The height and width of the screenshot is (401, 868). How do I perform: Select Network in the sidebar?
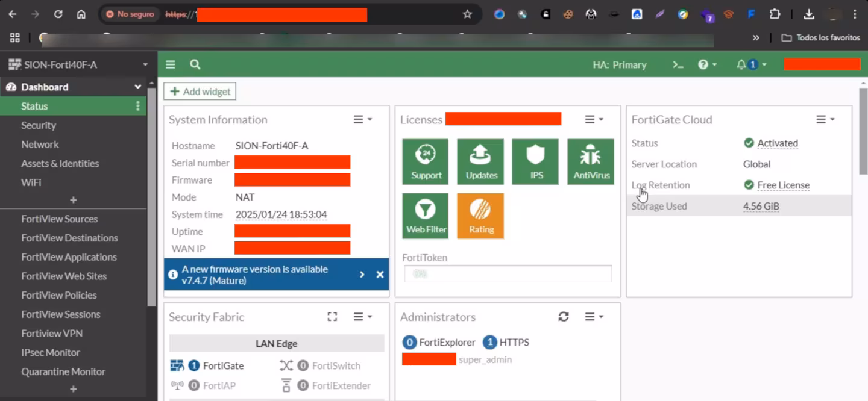click(x=40, y=145)
